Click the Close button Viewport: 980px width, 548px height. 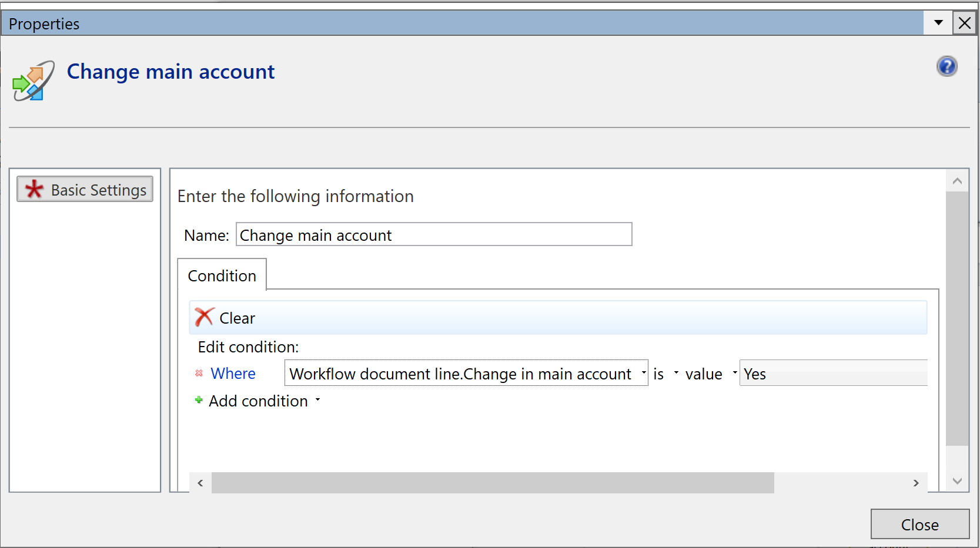[x=919, y=524]
